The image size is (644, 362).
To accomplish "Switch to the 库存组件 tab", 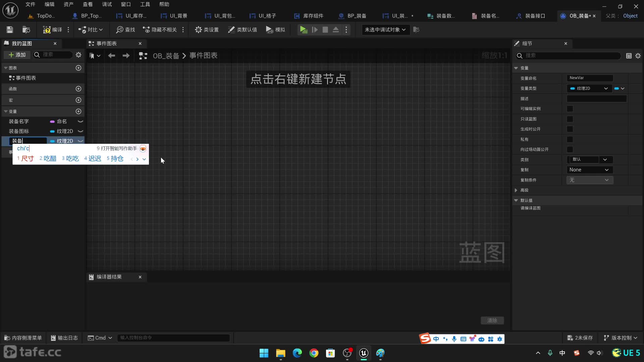I will [x=309, y=16].
